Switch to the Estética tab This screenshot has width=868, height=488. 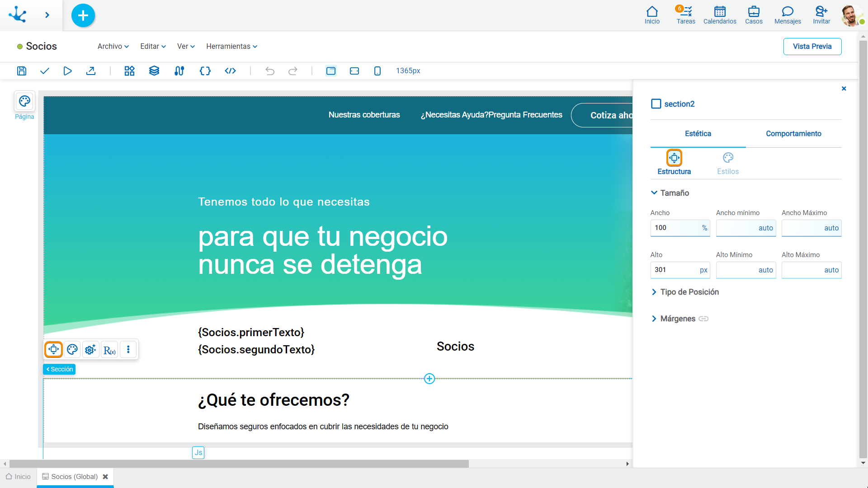(x=698, y=134)
